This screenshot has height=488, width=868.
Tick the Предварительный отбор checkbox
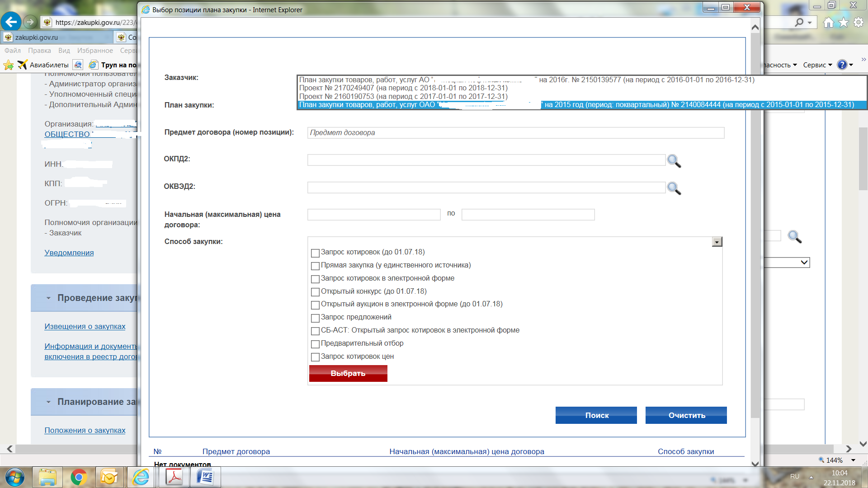tap(315, 344)
